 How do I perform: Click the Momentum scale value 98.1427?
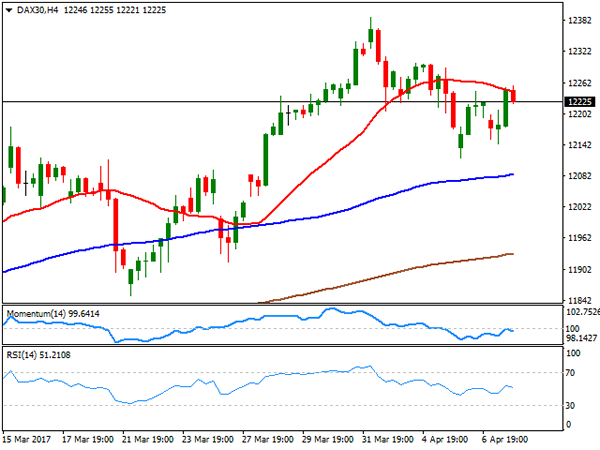[581, 338]
